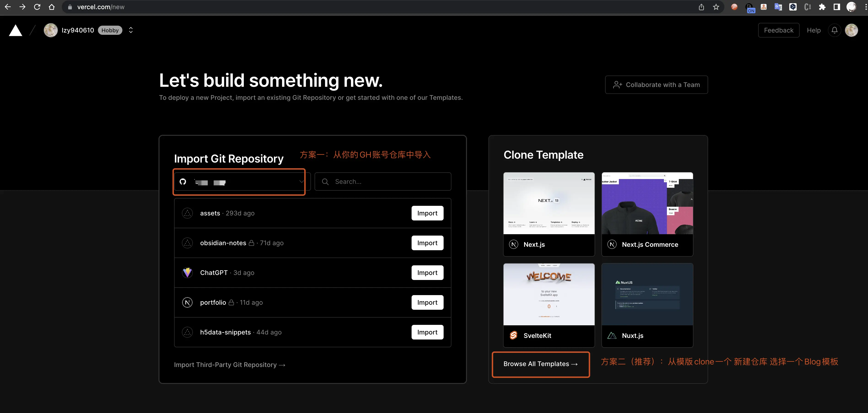The height and width of the screenshot is (413, 868).
Task: Open the user avatar menu at top right
Action: click(851, 30)
